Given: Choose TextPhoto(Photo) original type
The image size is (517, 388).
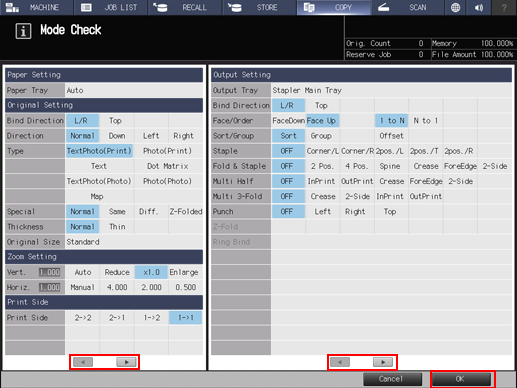Looking at the screenshot, I should pyautogui.click(x=99, y=181).
